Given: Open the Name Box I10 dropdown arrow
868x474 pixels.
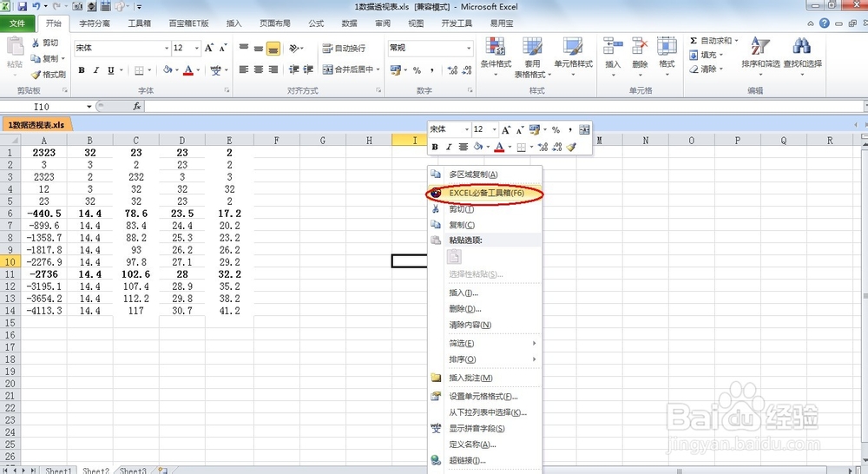Looking at the screenshot, I should click(89, 106).
